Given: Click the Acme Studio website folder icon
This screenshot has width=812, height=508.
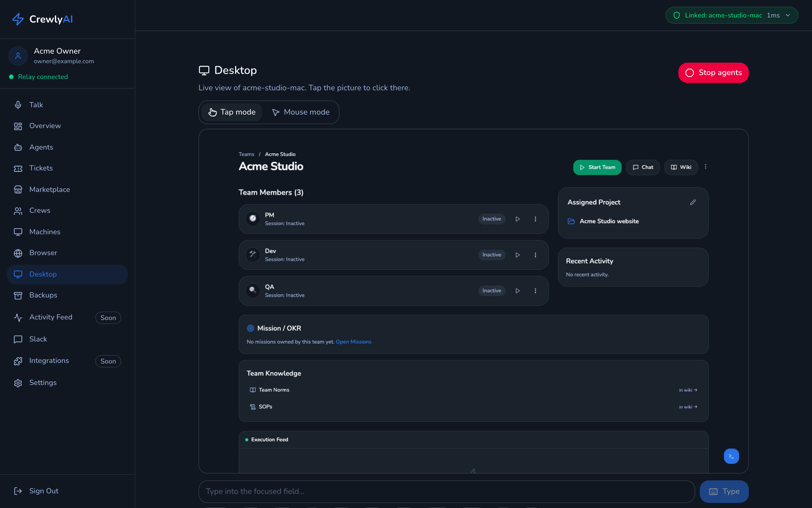Looking at the screenshot, I should click(571, 221).
